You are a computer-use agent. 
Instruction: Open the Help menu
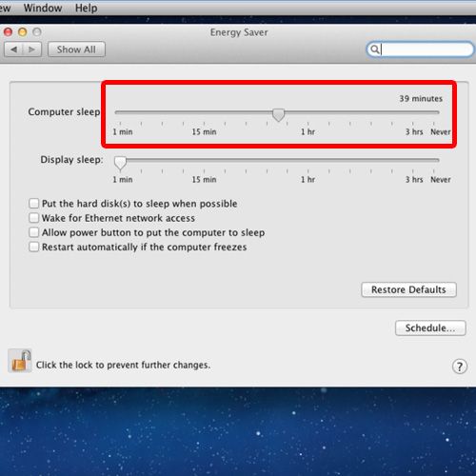[86, 8]
